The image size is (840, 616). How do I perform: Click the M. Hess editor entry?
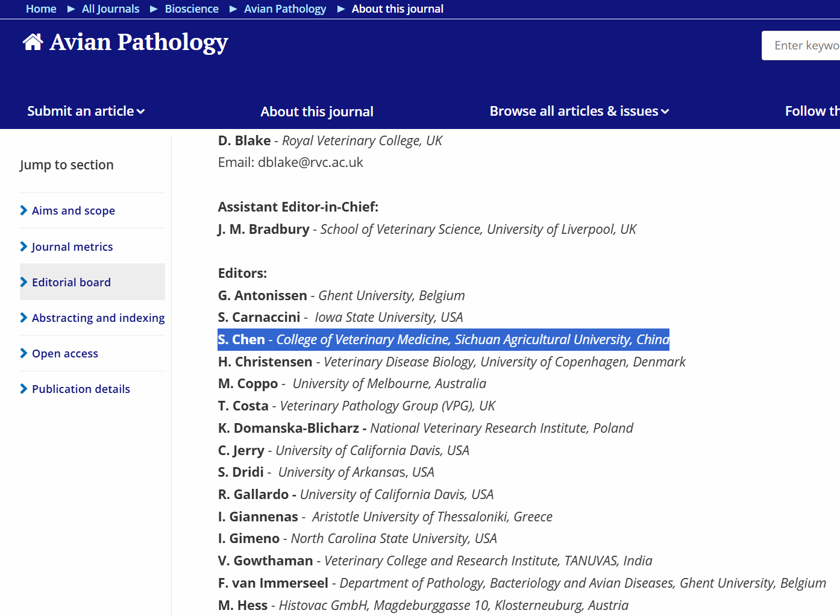[423, 605]
